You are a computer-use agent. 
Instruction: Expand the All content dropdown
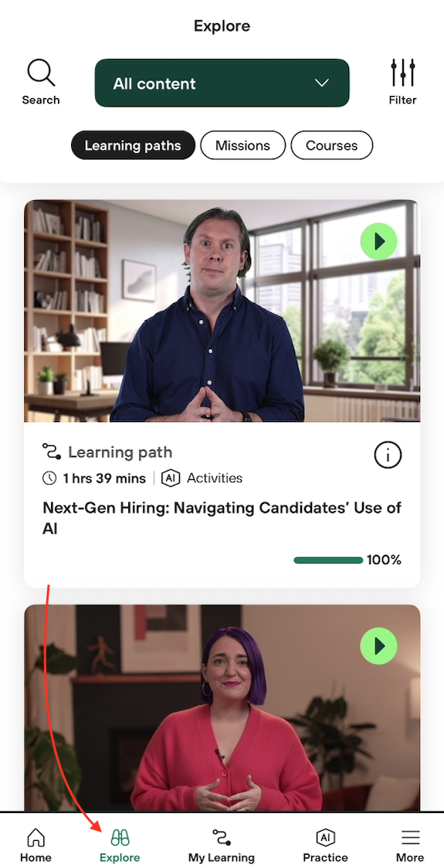pos(222,83)
